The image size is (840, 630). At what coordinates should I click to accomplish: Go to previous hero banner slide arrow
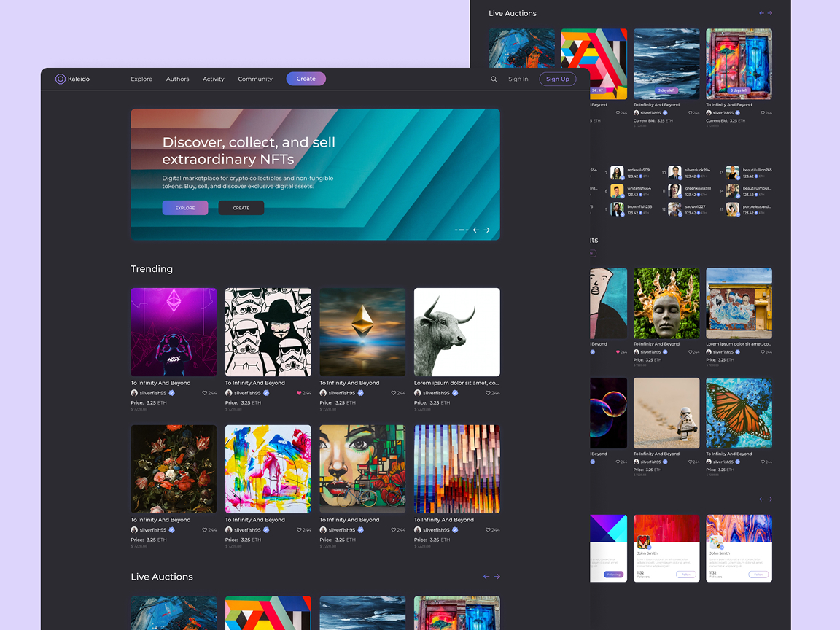point(476,230)
